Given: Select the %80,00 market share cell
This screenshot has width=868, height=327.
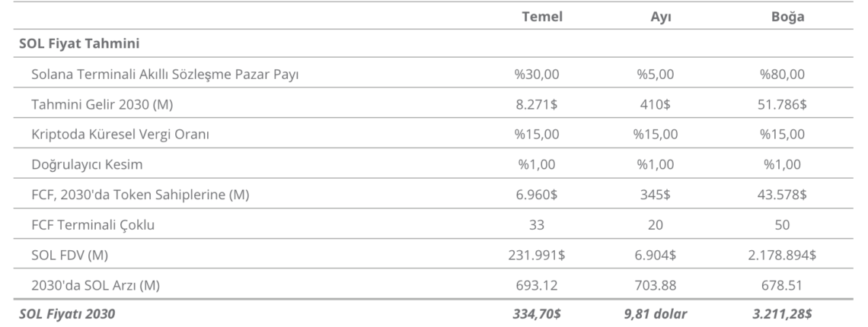Looking at the screenshot, I should 782,74.
